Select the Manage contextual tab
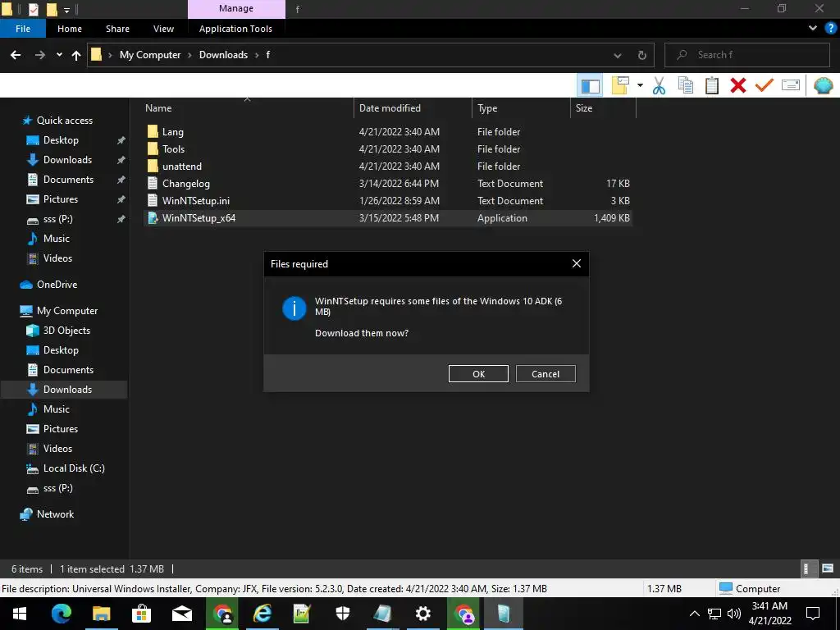The width and height of the screenshot is (840, 630). point(236,8)
